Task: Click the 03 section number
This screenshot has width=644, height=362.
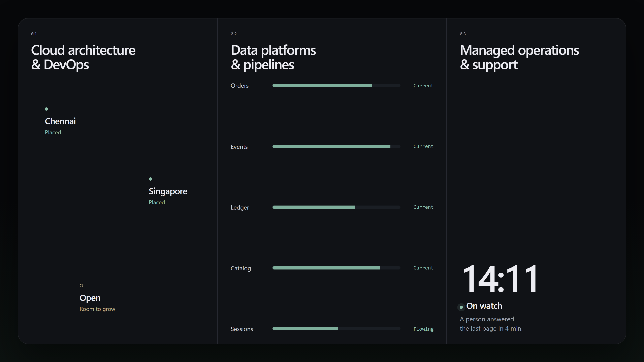Action: 463,34
